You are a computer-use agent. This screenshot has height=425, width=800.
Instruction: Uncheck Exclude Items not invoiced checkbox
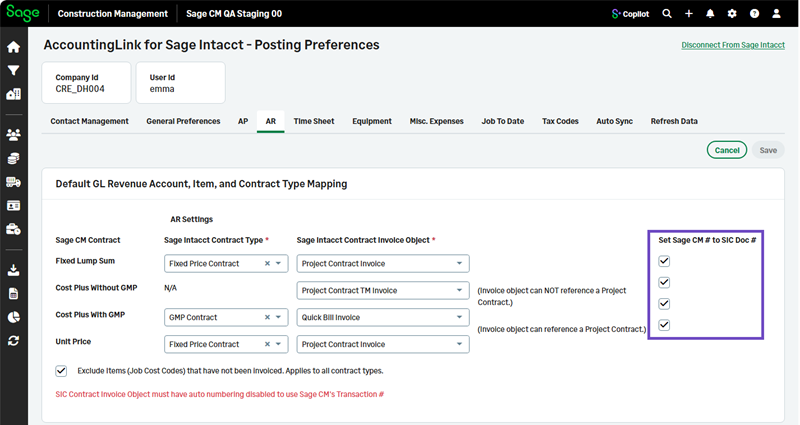click(61, 371)
